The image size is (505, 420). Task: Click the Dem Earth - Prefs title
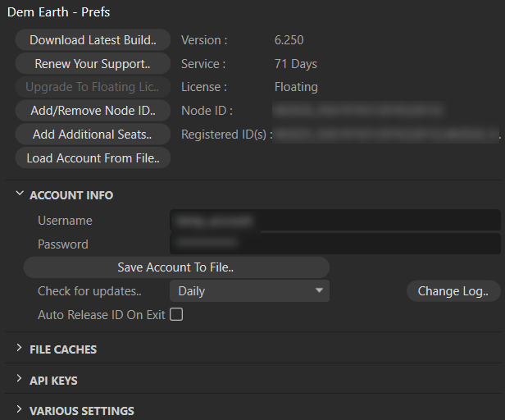point(59,12)
